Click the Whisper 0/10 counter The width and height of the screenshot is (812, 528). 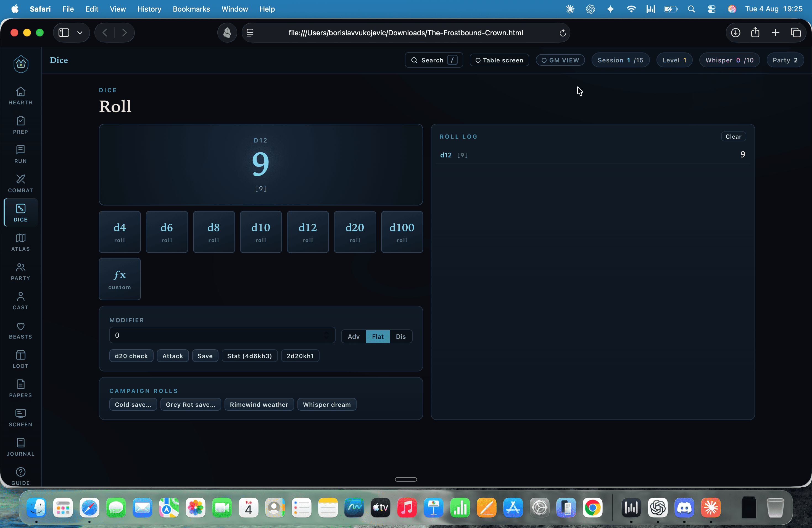(x=729, y=60)
